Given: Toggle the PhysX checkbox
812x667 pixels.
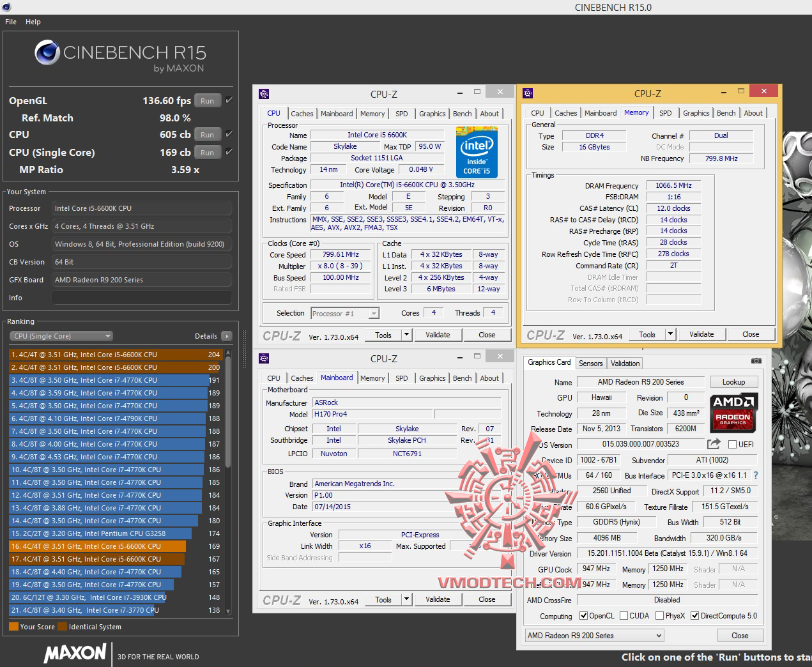Looking at the screenshot, I should point(659,616).
